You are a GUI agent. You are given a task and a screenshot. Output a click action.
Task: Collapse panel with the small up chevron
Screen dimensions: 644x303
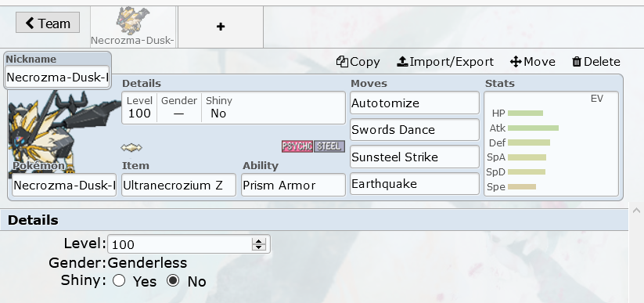(x=636, y=211)
